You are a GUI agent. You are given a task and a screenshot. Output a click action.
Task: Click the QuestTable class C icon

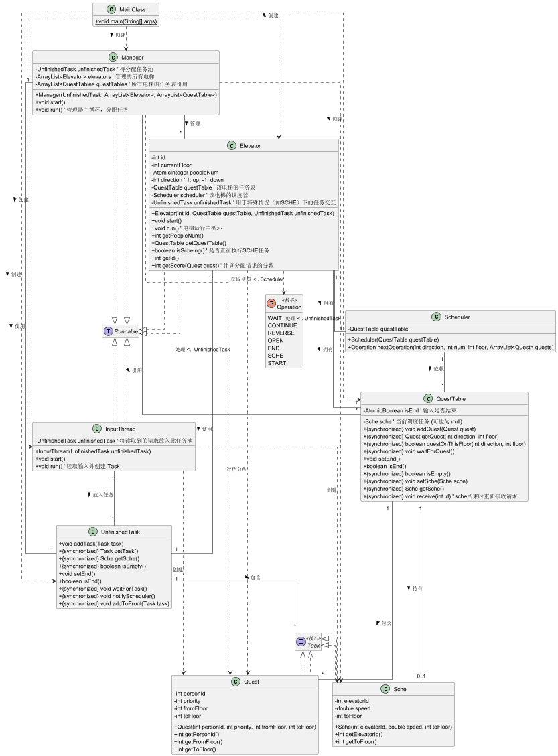428,398
